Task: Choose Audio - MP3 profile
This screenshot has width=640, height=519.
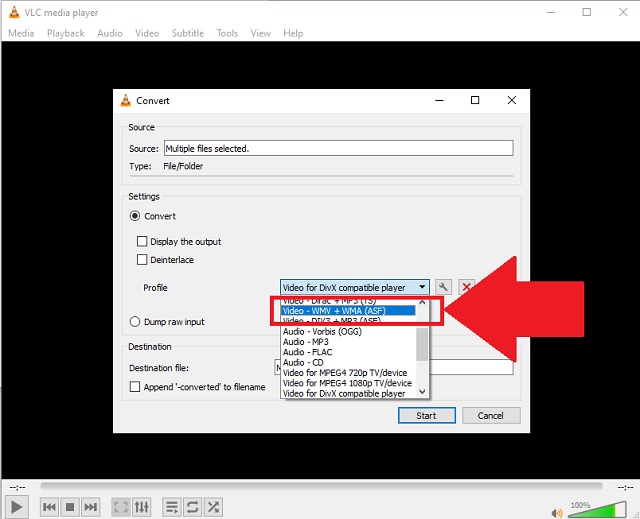Action: point(348,342)
